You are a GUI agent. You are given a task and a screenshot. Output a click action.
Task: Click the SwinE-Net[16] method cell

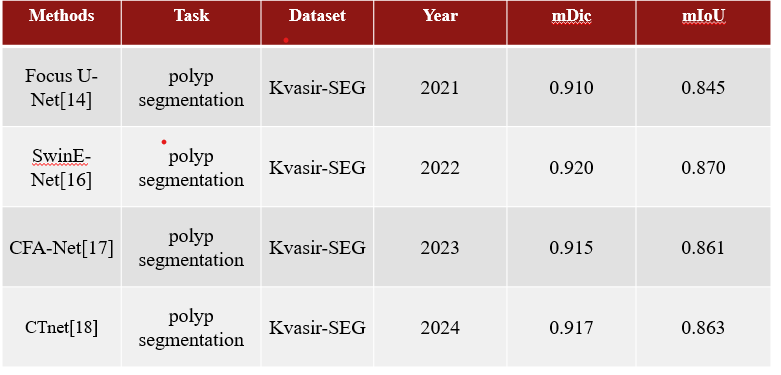coord(61,167)
